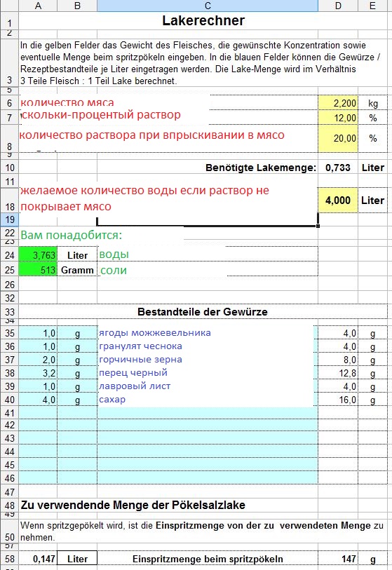This screenshot has height=570, width=392.
Task: Click the 8,0 result in row 37
Action: point(338,360)
